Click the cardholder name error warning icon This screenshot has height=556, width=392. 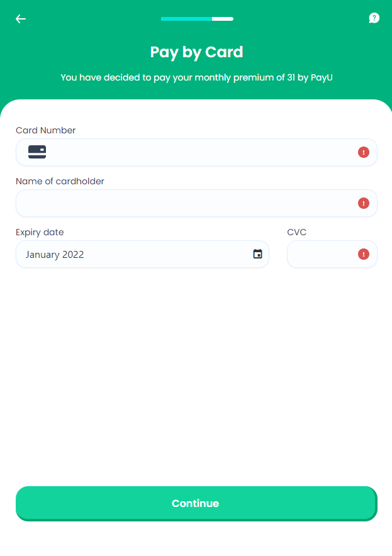click(x=363, y=203)
